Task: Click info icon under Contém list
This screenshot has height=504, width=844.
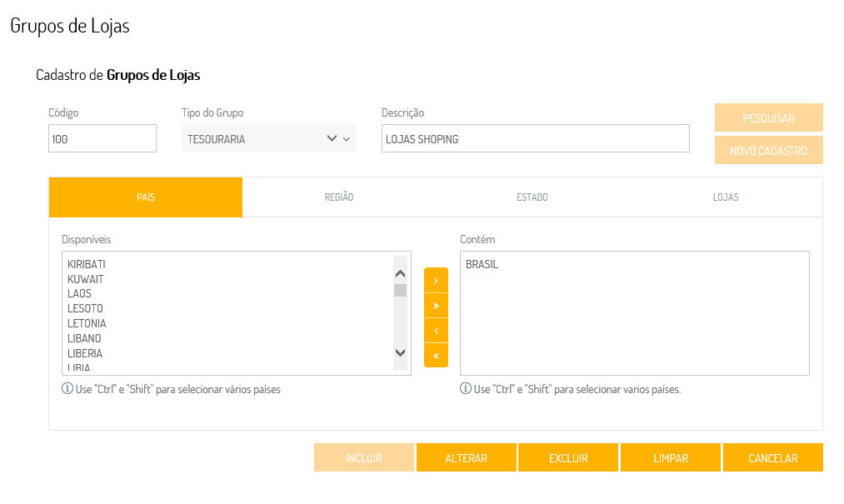Action: click(x=466, y=389)
